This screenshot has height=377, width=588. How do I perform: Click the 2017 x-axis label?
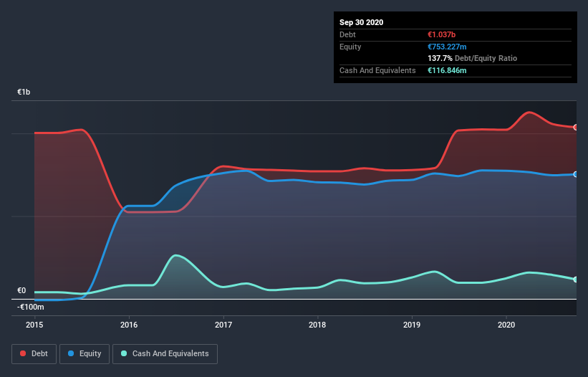click(223, 325)
